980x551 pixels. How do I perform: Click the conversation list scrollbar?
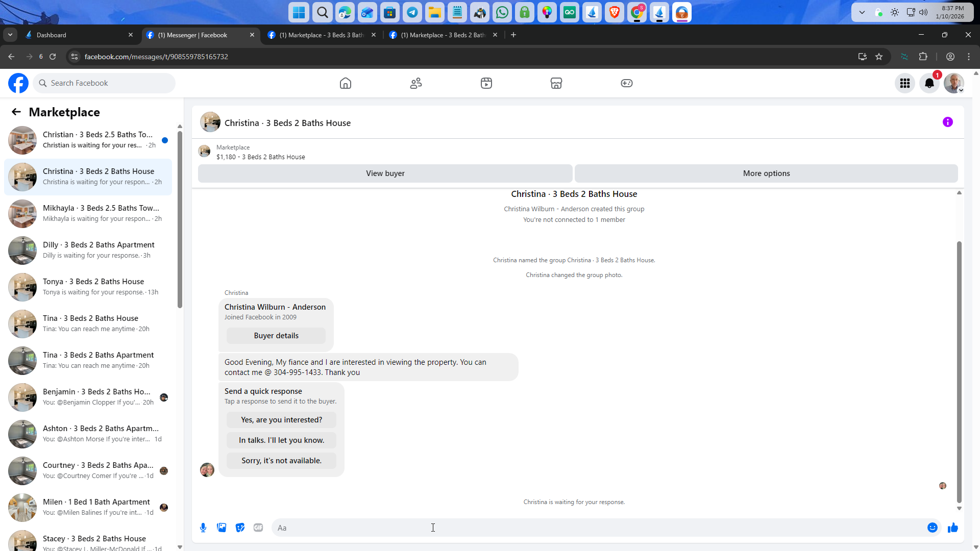pos(180,219)
